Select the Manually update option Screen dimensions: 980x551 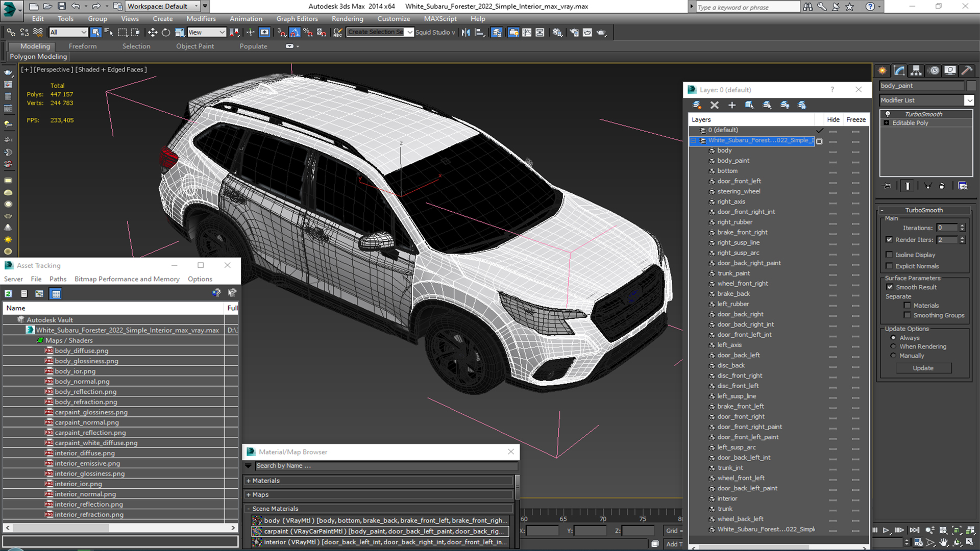pyautogui.click(x=893, y=356)
